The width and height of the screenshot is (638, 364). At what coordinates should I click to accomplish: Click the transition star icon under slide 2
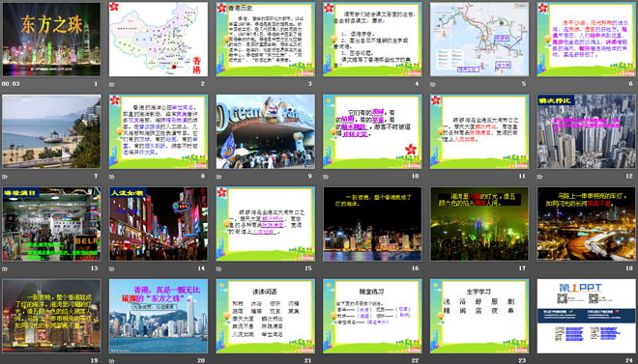(111, 84)
